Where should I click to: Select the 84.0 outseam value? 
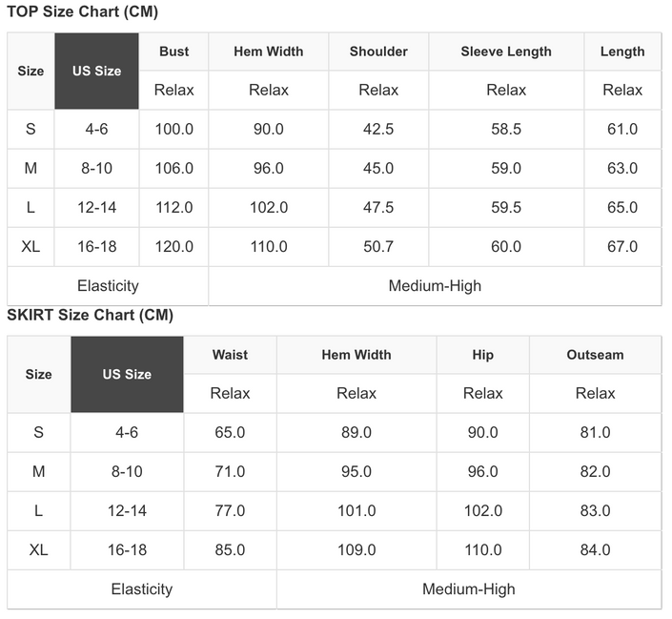pyautogui.click(x=595, y=550)
